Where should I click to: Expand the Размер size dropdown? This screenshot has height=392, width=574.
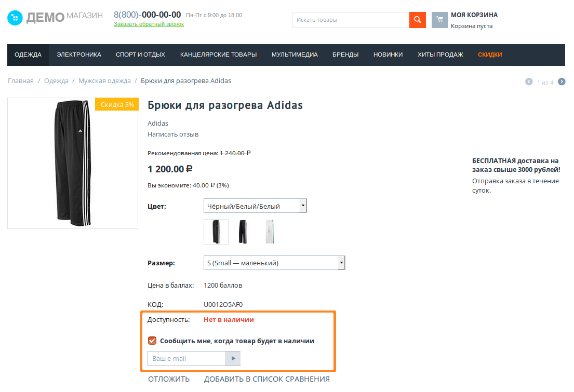coord(274,263)
